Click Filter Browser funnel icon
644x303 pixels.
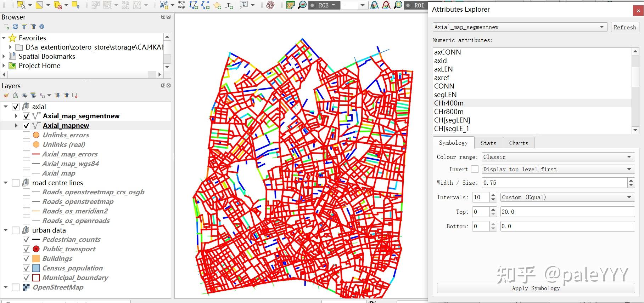coord(24,27)
